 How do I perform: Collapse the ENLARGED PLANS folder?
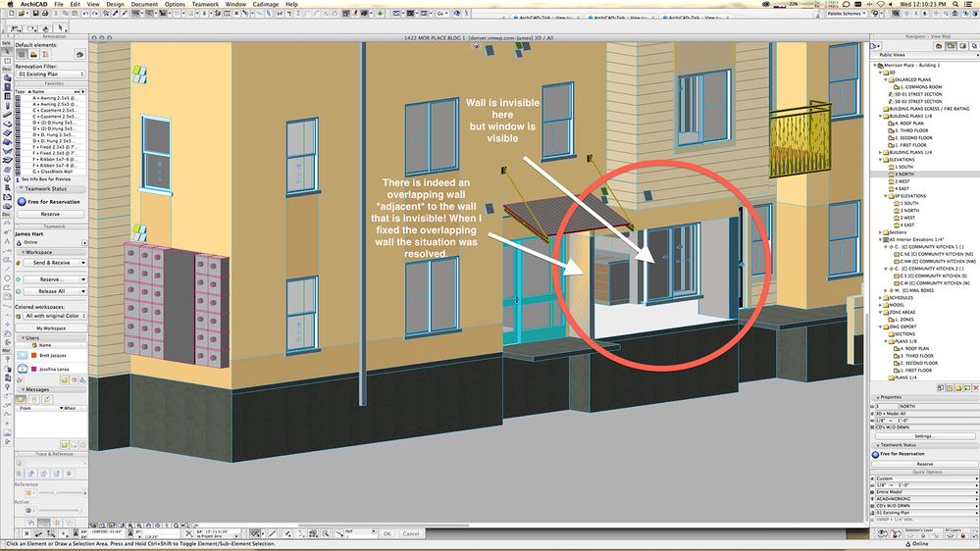[x=886, y=80]
